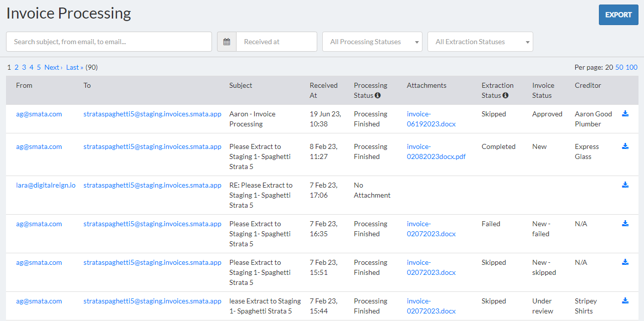Select the 'New - skipped' invoice status

click(x=544, y=267)
